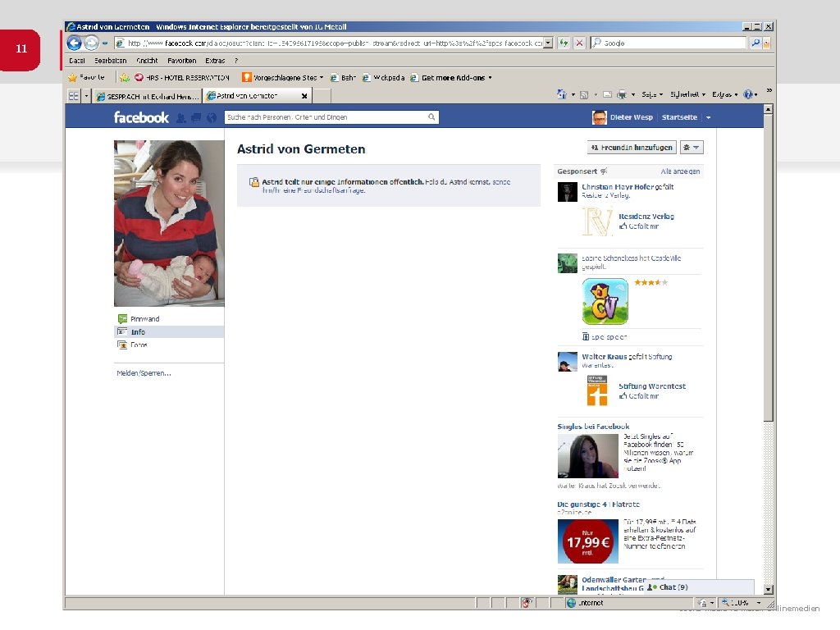Open the Bearbeiten menu
The height and width of the screenshot is (630, 840).
click(x=111, y=61)
